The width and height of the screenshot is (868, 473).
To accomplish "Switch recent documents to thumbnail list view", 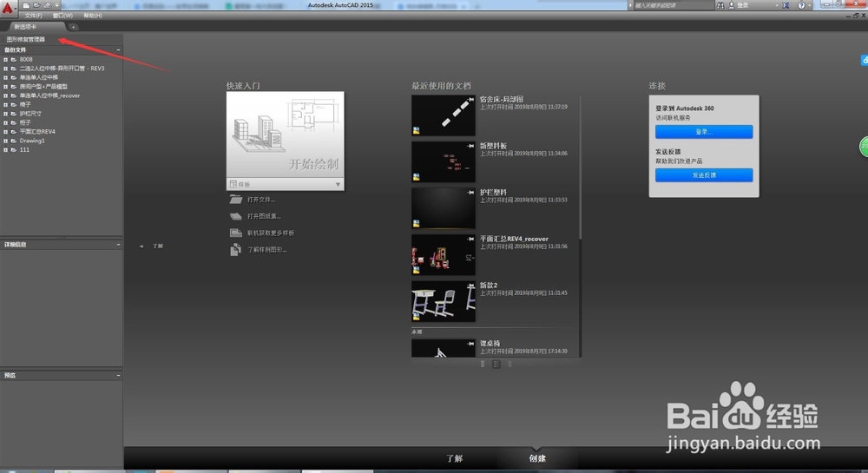I will click(x=496, y=364).
